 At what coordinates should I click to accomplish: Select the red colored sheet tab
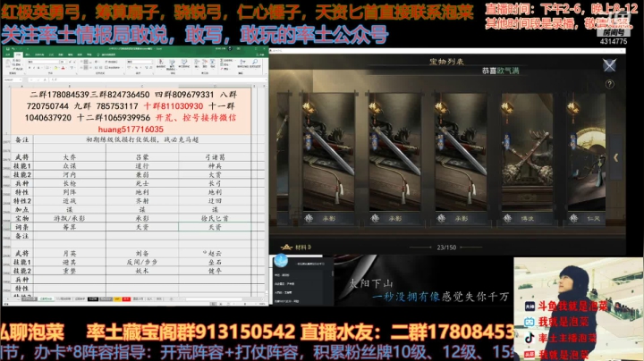(x=126, y=299)
